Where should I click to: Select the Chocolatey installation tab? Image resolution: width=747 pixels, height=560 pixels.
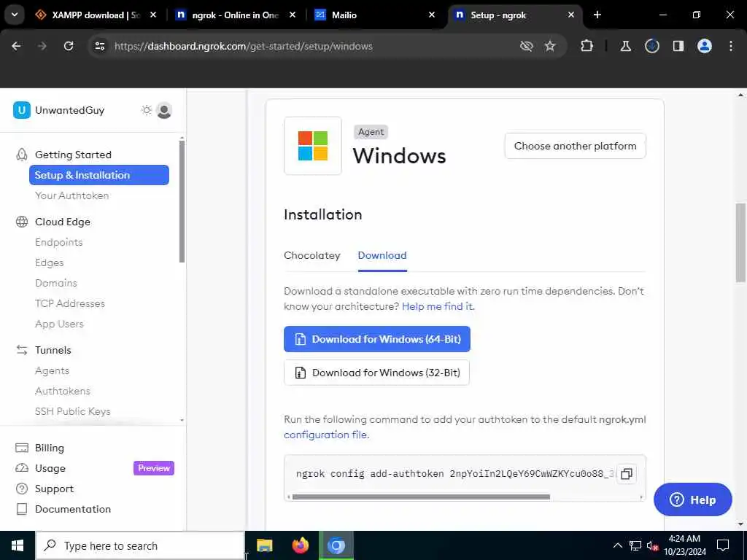pyautogui.click(x=312, y=255)
